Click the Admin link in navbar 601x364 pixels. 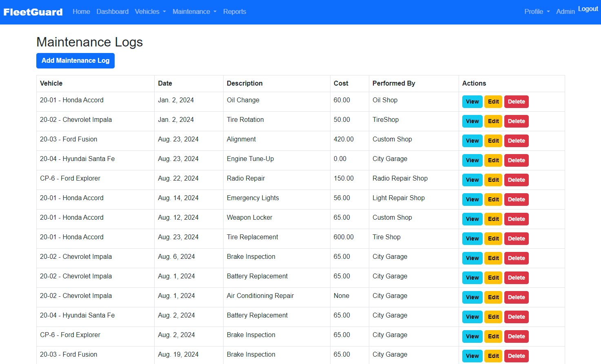point(565,12)
